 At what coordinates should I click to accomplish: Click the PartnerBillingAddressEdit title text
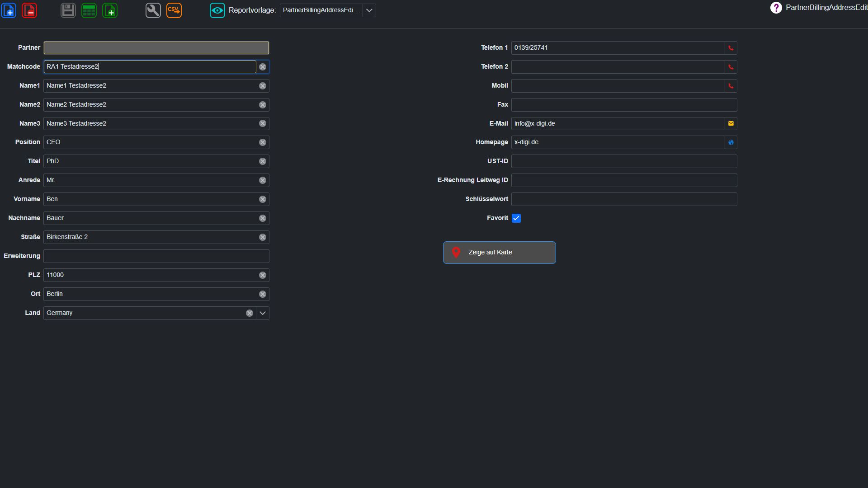[826, 8]
